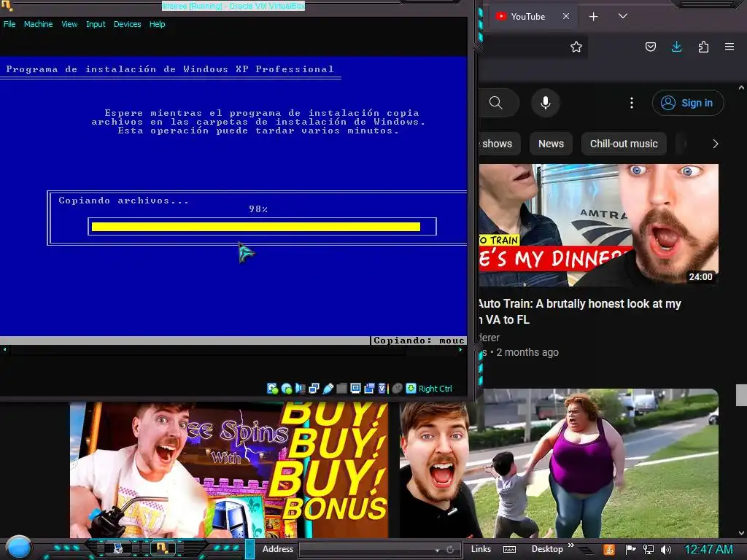This screenshot has height=560, width=747.
Task: Click the mouse integration icon in VirtualBox status bar
Action: pyautogui.click(x=397, y=389)
